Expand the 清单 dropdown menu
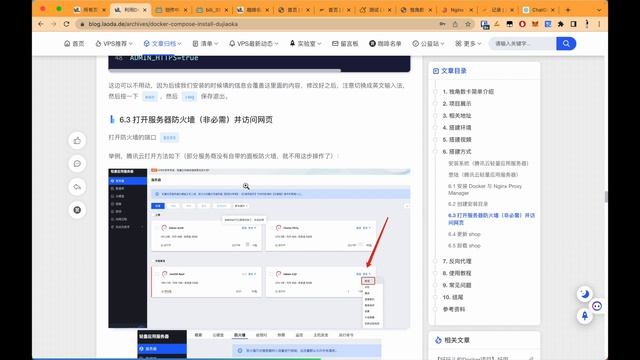Screen dimensions: 640x360 coord(205,43)
